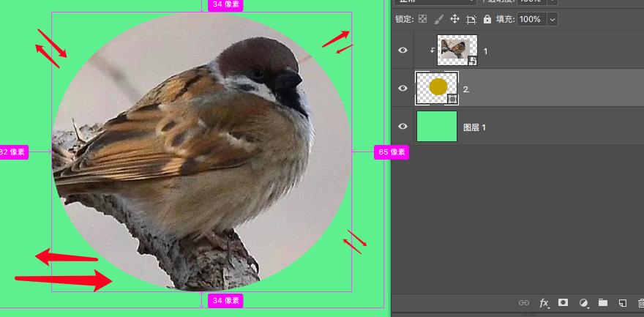The height and width of the screenshot is (317, 644).
Task: Select the layer name 图层 1
Action: click(x=474, y=127)
